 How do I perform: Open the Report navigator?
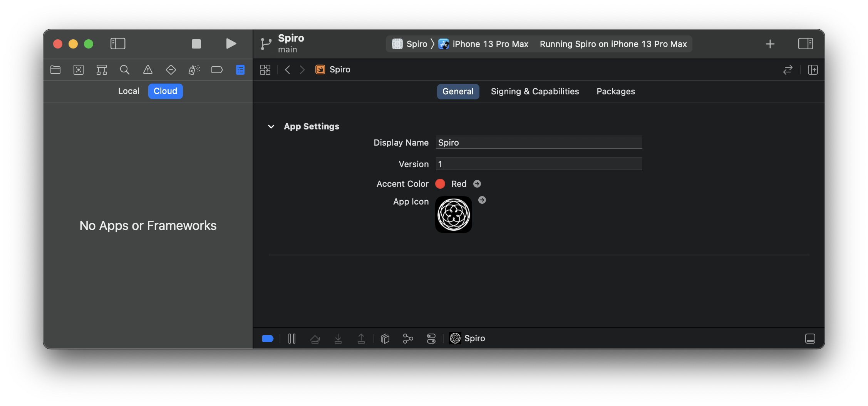pyautogui.click(x=240, y=70)
